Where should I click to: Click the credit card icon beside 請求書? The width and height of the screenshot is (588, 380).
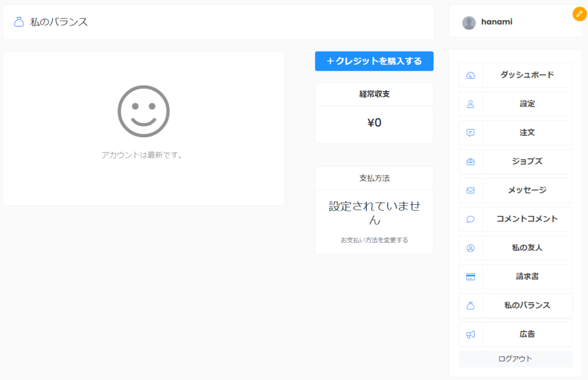(470, 277)
